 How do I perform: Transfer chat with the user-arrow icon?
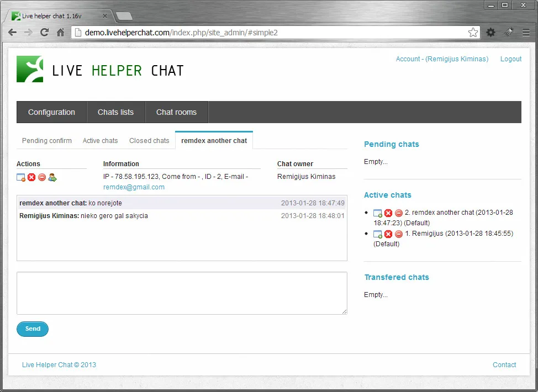point(52,177)
